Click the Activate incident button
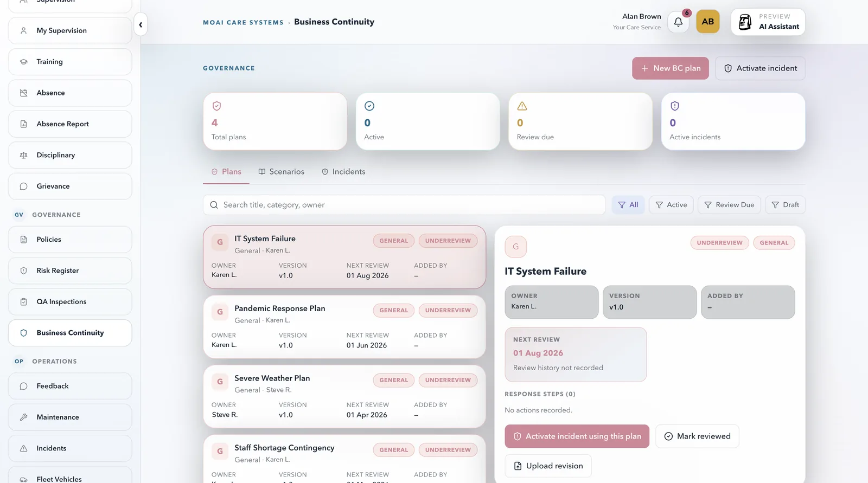The width and height of the screenshot is (868, 483). [760, 68]
